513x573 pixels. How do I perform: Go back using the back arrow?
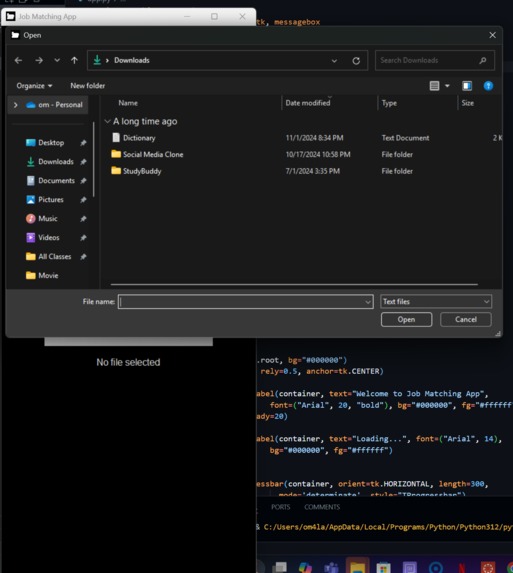click(18, 60)
